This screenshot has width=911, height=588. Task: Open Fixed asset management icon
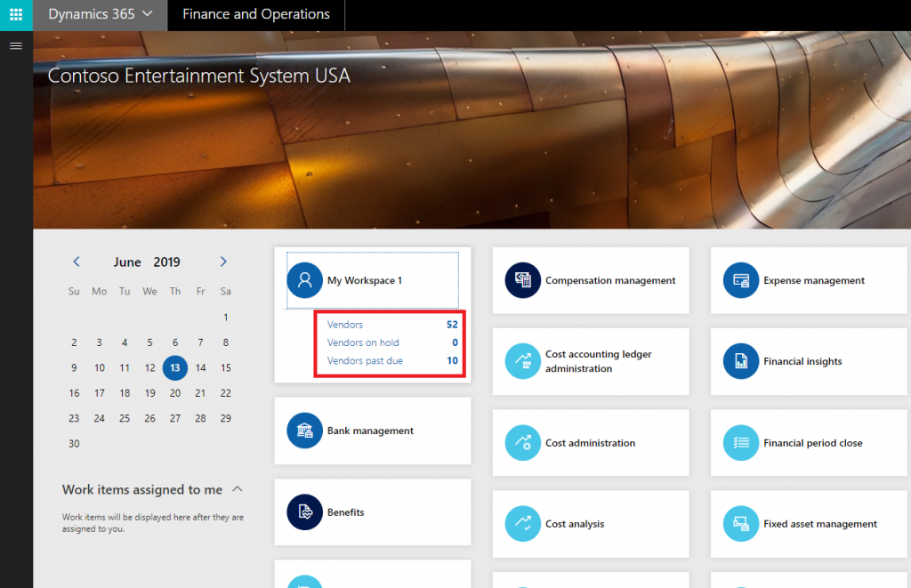(741, 523)
